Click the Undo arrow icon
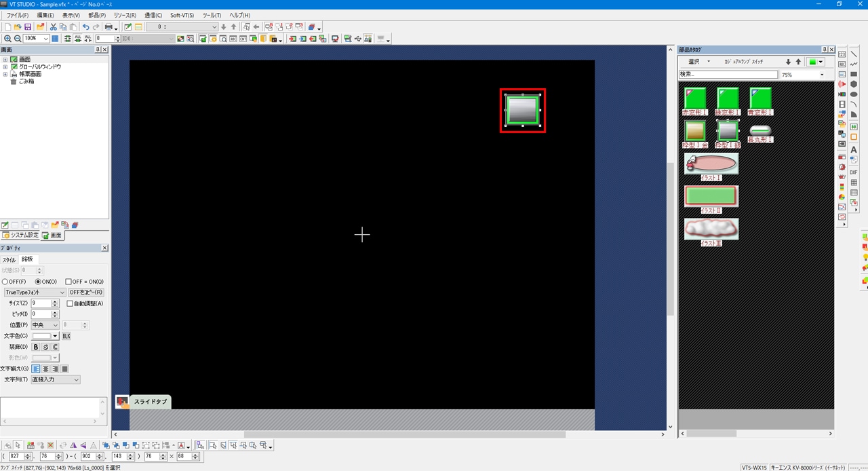Screen dimensions: 868x471 tap(85, 26)
